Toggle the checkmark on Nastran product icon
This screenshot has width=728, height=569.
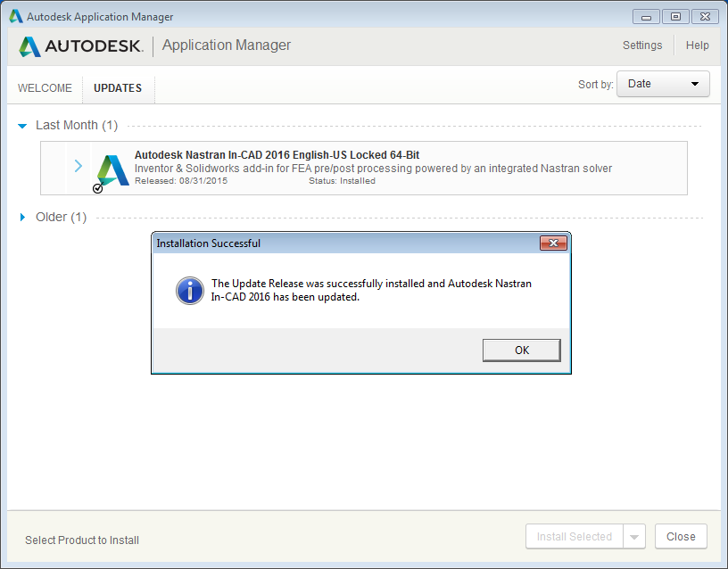(x=97, y=188)
